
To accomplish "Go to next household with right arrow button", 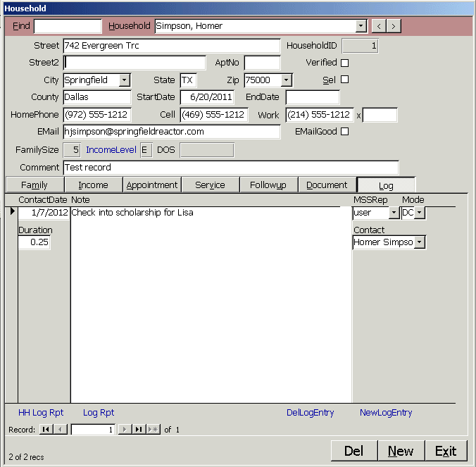I will [x=394, y=26].
